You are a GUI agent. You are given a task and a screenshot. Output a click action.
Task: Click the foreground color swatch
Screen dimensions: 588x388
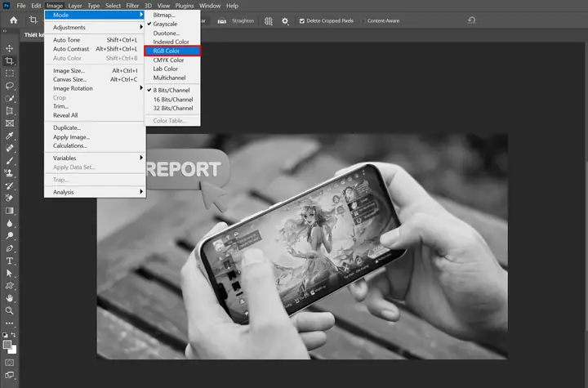[7, 345]
